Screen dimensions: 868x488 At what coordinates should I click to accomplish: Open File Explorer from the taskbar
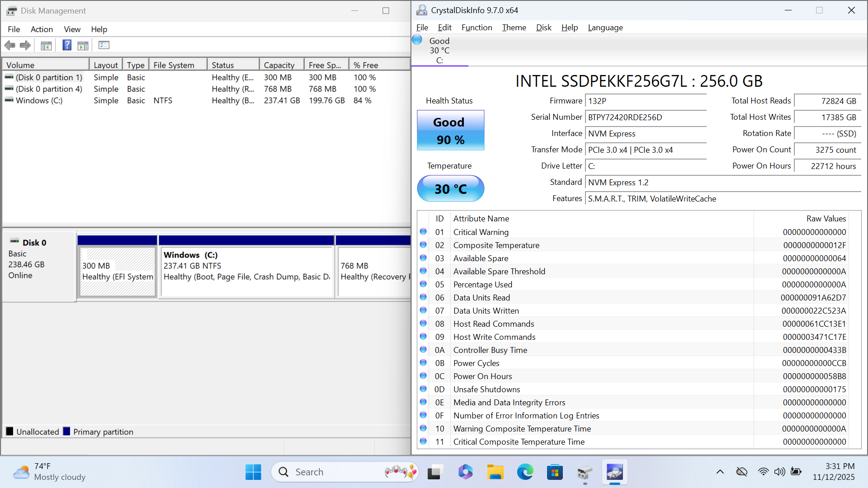[495, 472]
